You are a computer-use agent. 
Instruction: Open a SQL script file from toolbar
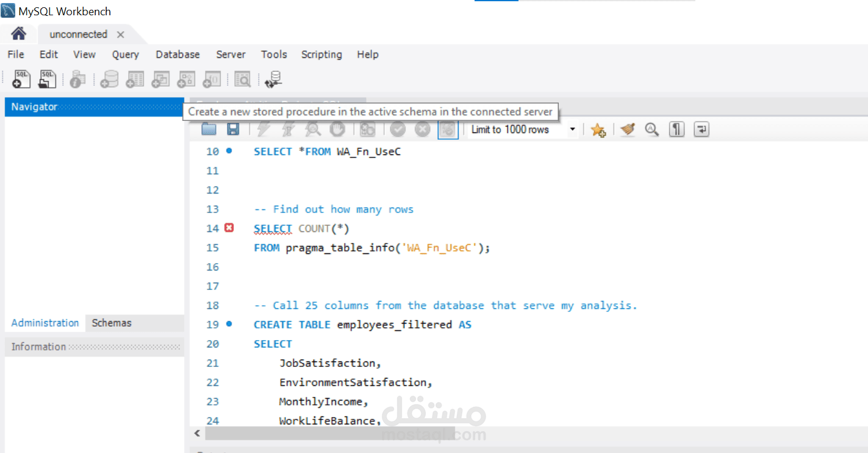coord(47,79)
